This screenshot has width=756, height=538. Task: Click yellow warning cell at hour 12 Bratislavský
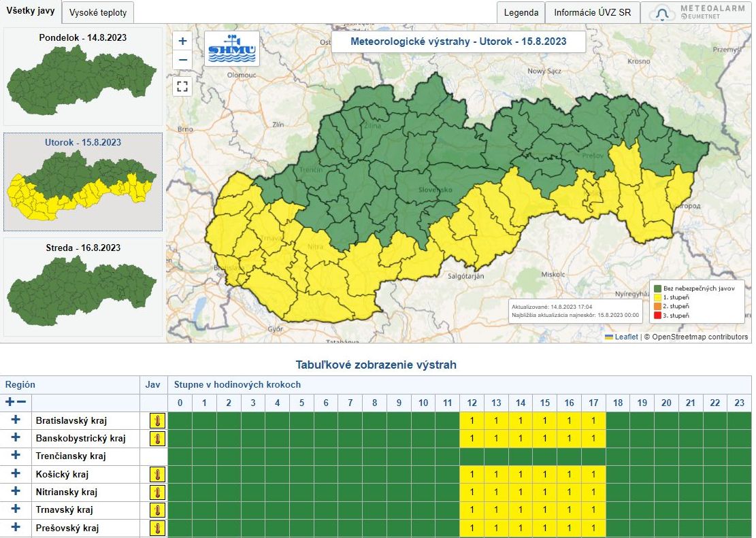[x=472, y=421]
